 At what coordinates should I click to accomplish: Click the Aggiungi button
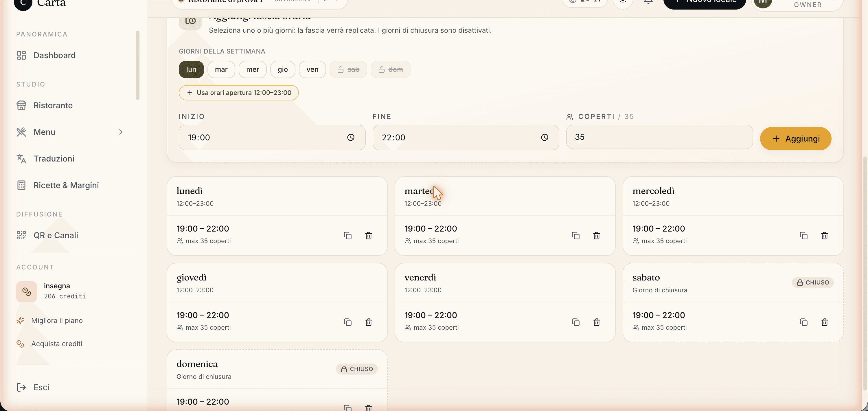point(796,139)
